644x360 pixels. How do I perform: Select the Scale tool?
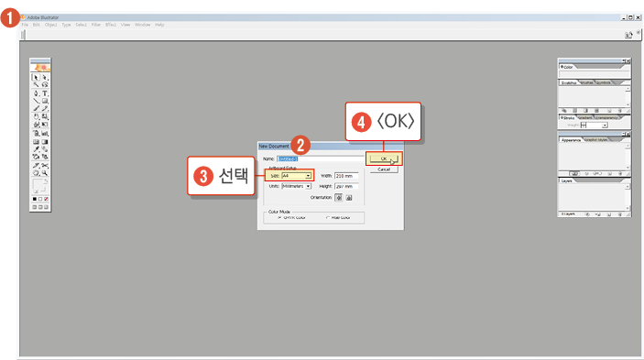[x=45, y=116]
